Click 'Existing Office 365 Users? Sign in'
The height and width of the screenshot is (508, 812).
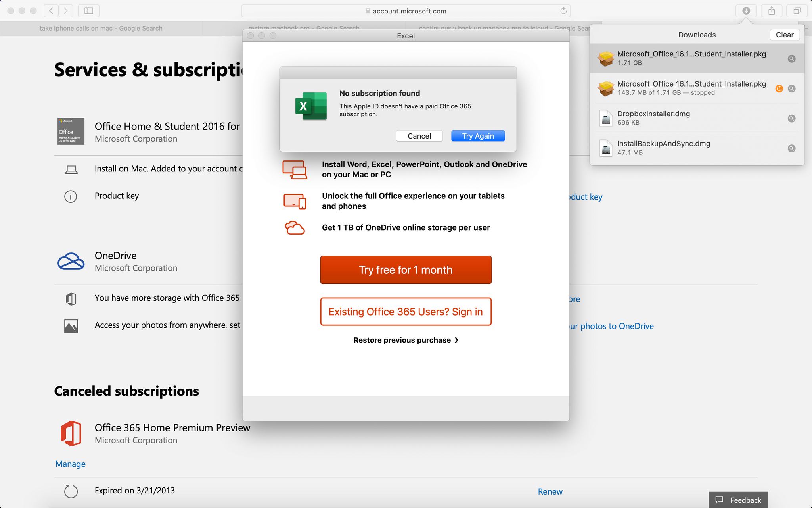(x=406, y=312)
